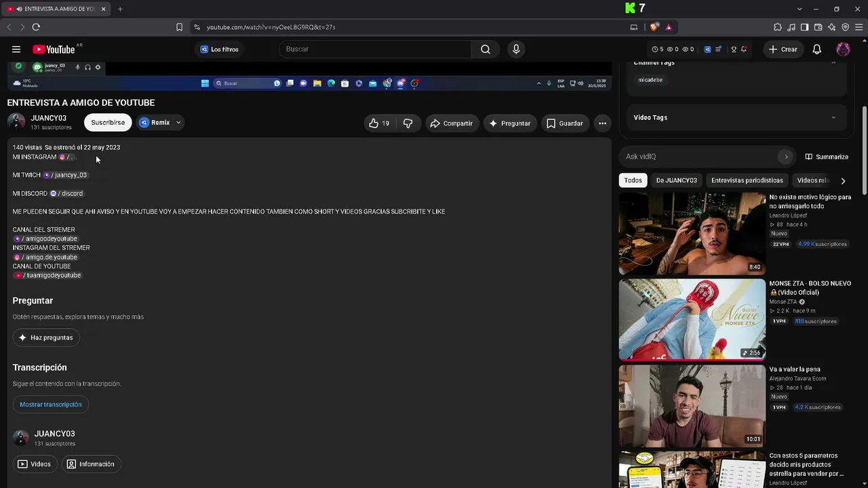Select the Entrevistas periodísticas chip
The width and height of the screenshot is (868, 488).
click(x=747, y=180)
